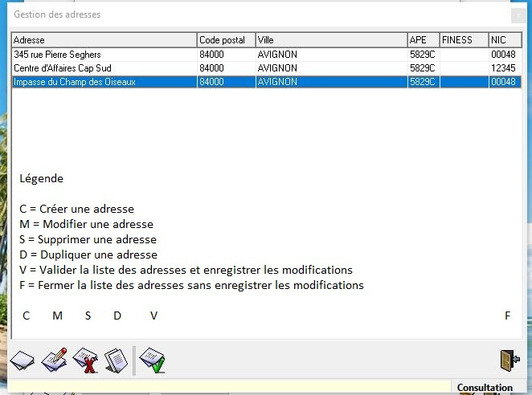Select the 345 rue Pierre Seghers row

(x=267, y=55)
